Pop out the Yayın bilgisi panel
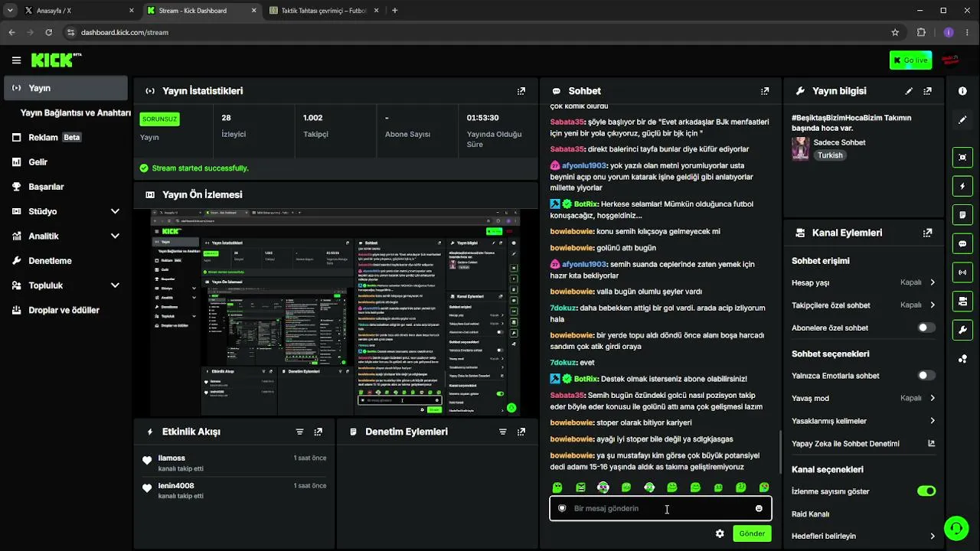 click(x=928, y=91)
